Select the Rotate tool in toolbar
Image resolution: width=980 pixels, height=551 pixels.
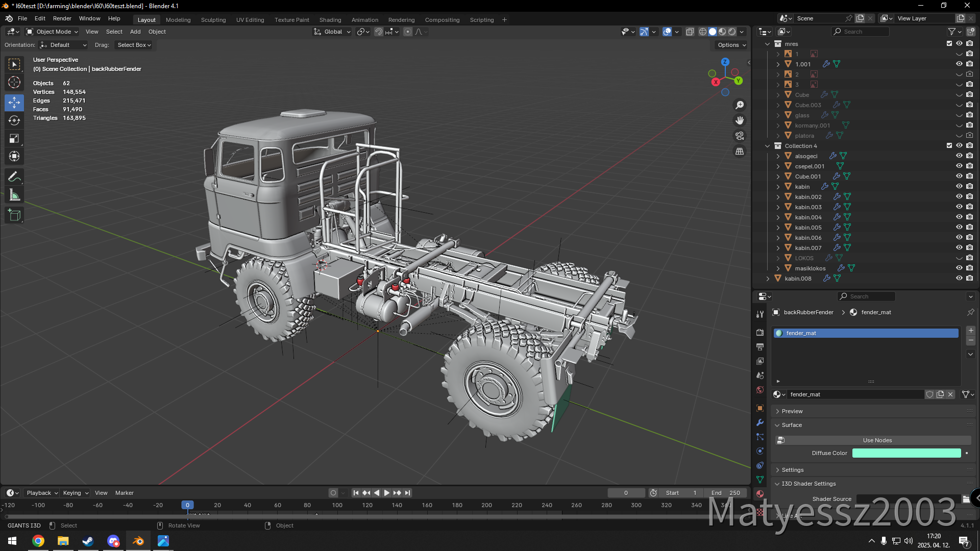pos(14,120)
